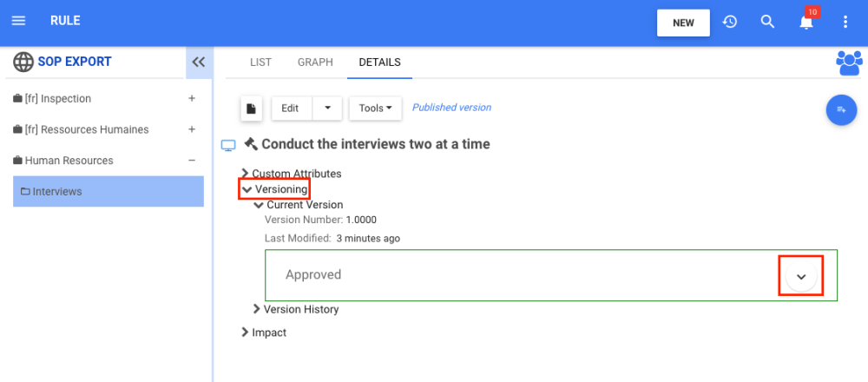Open the notifications bell
The width and height of the screenshot is (868, 382).
(806, 23)
